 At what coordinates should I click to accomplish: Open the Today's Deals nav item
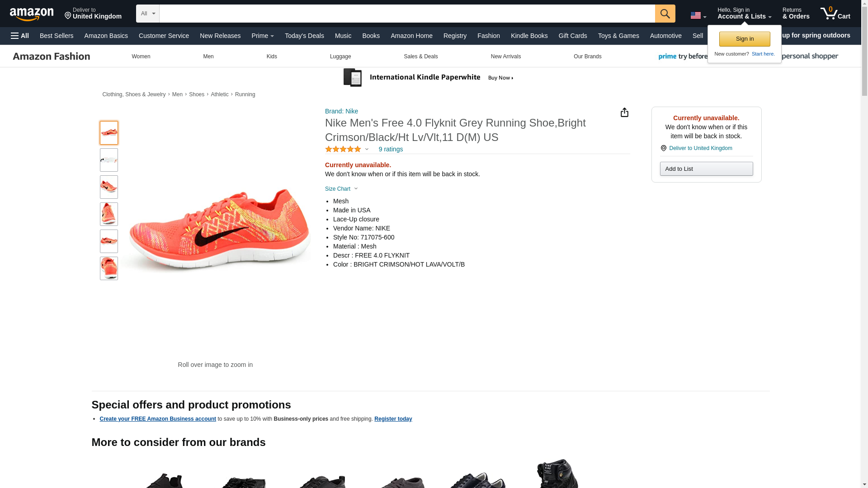click(304, 36)
